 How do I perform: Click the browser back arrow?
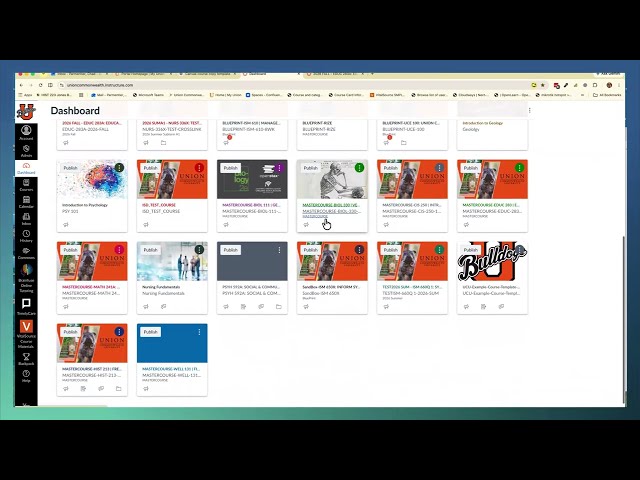21,85
